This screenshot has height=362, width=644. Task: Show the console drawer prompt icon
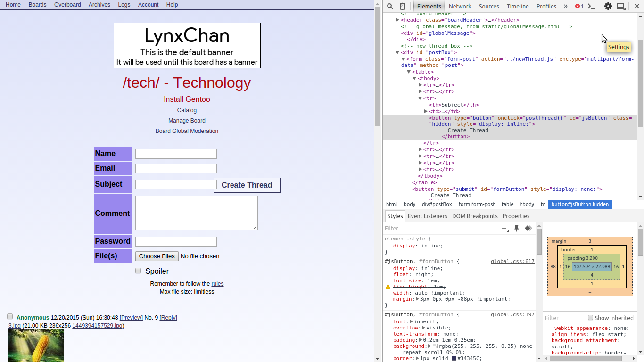pos(591,6)
